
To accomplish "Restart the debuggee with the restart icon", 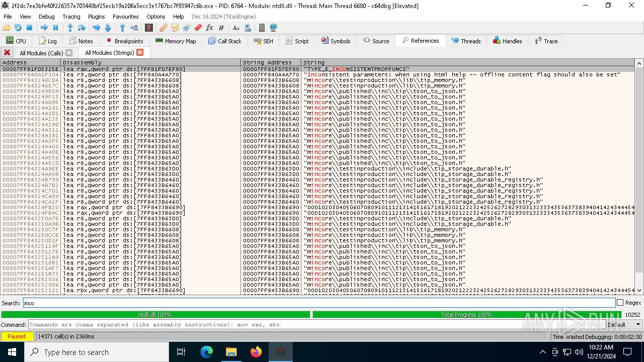I will click(18, 28).
